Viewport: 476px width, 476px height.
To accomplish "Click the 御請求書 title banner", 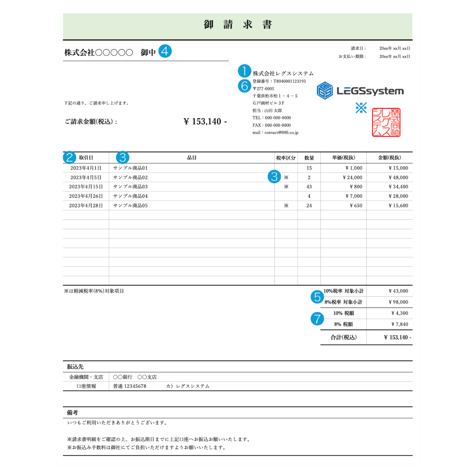I will 238,25.
